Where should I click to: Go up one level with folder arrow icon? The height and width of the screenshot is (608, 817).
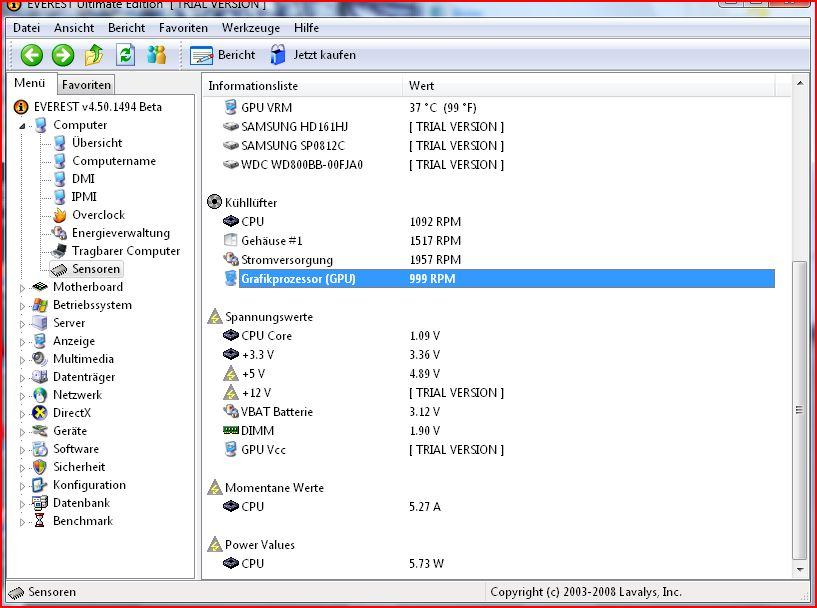(x=94, y=55)
